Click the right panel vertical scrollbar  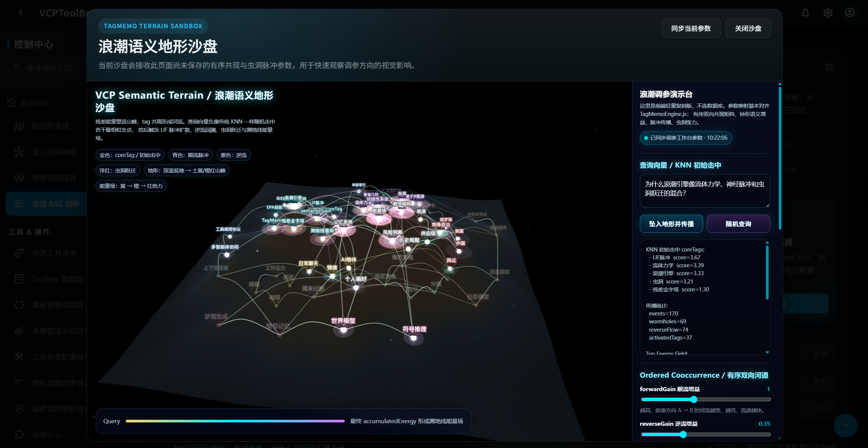click(780, 158)
